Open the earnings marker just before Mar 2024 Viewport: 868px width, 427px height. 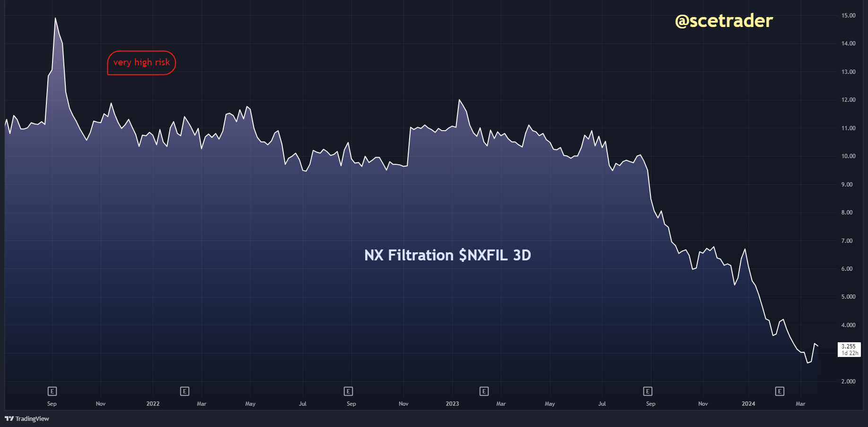(x=780, y=391)
